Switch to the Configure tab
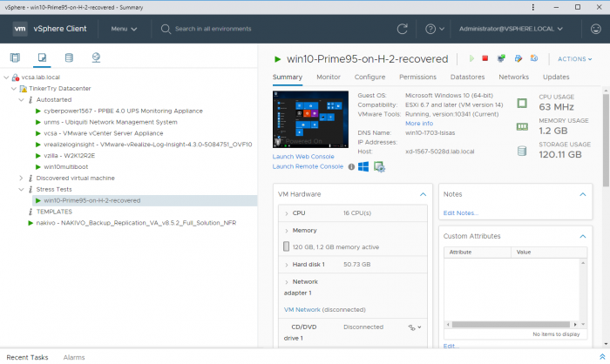Image resolution: width=610 pixels, height=364 pixels. 369,77
